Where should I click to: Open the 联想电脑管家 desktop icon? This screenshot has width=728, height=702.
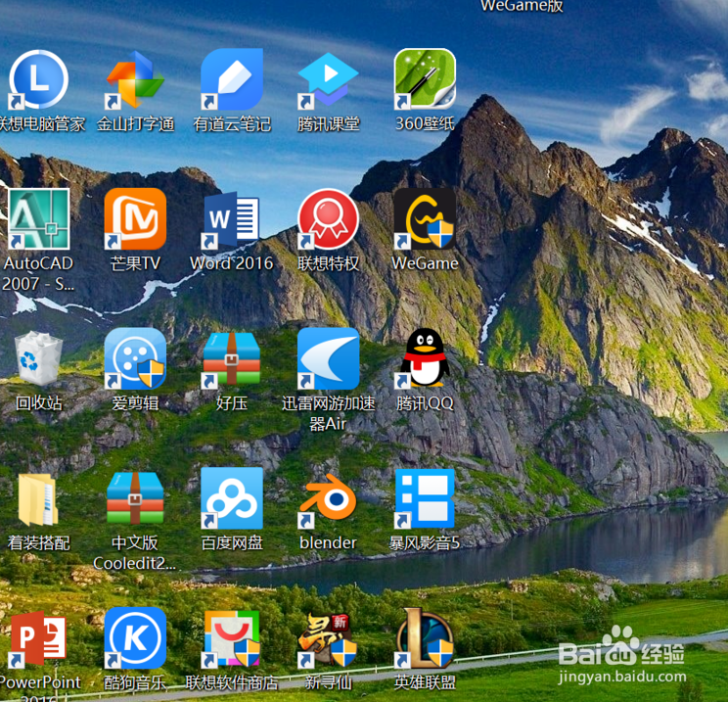click(38, 79)
